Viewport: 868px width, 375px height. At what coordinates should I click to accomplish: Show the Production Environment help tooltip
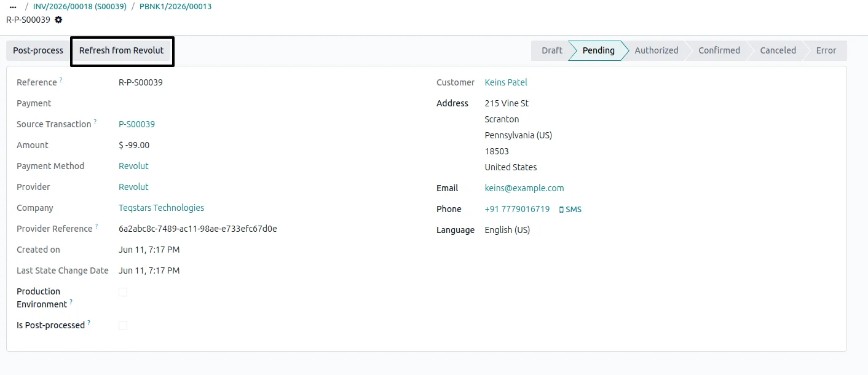tap(71, 302)
